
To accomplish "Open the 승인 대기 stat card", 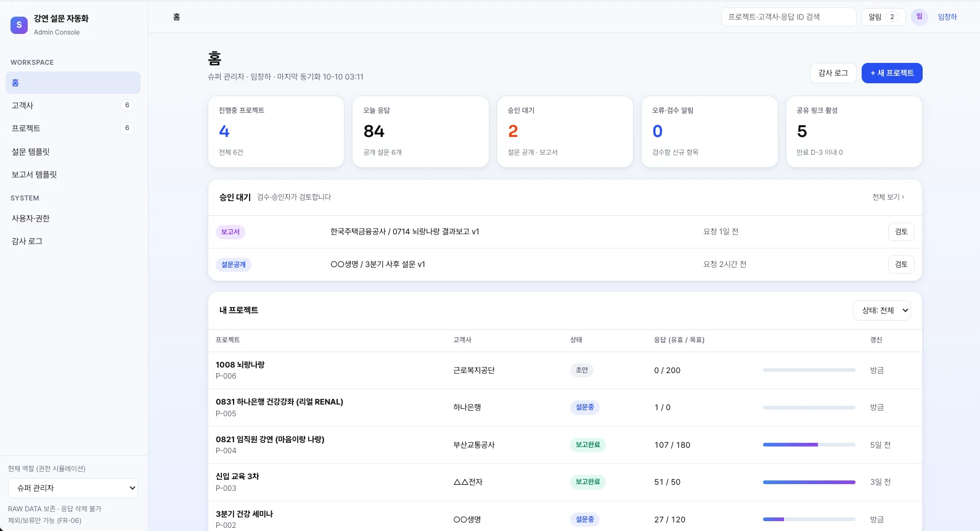I will (x=565, y=131).
